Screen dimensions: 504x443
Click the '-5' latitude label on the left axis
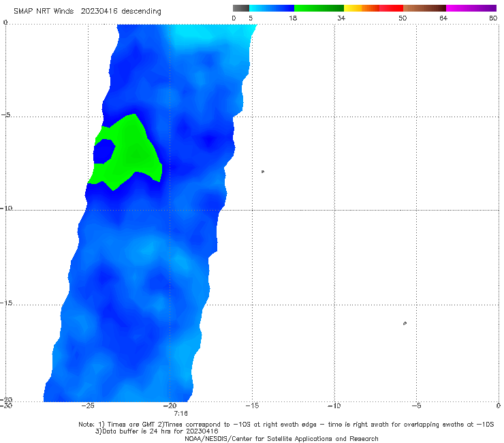point(5,115)
